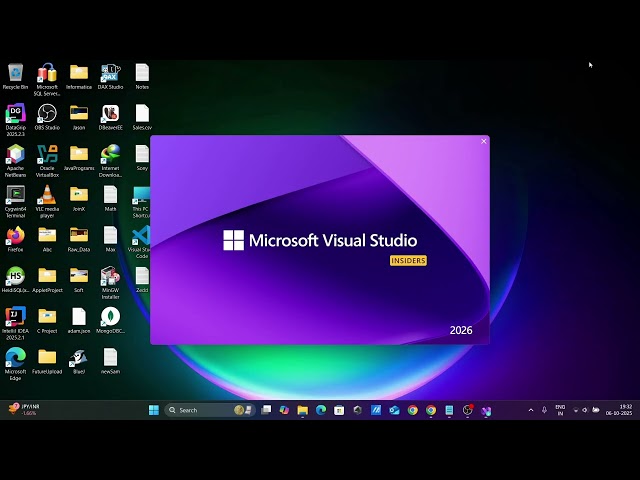The height and width of the screenshot is (480, 640).
Task: Open Microsoft Store from the taskbar
Action: (339, 410)
